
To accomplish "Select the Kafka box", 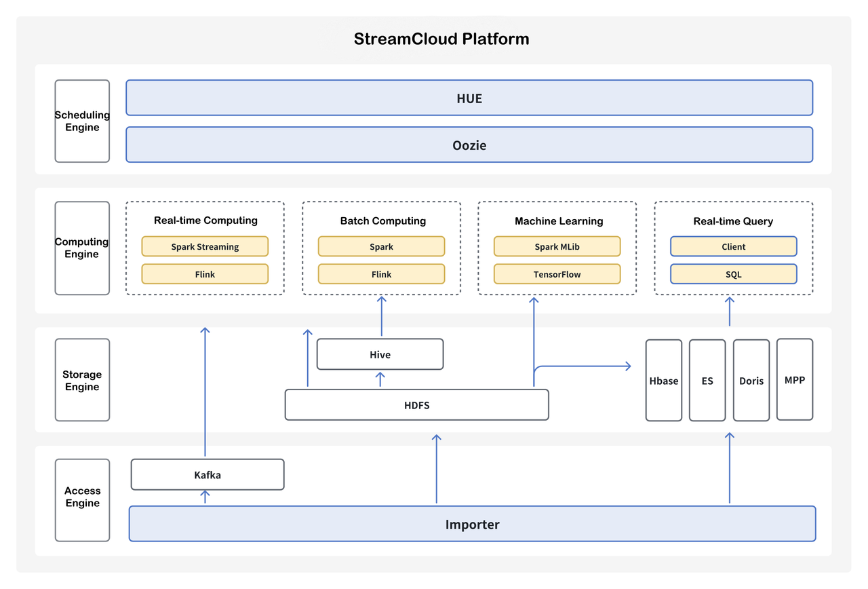I will coord(208,474).
